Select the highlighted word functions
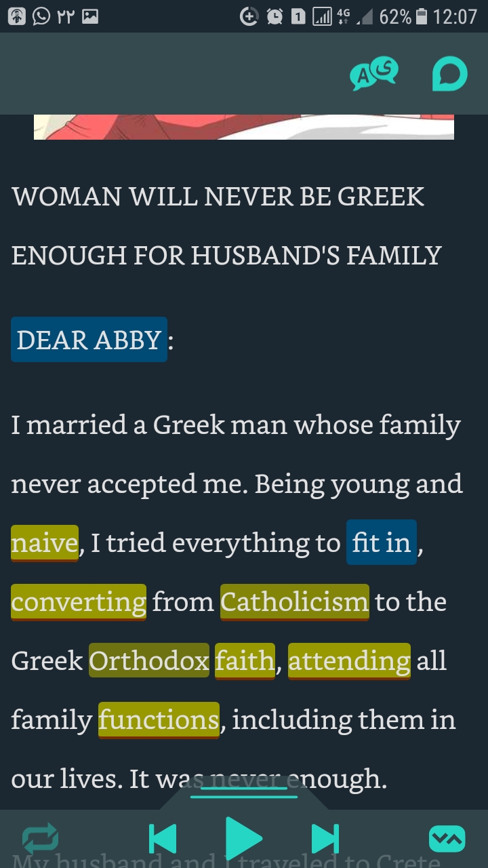The image size is (488, 868). (x=159, y=719)
